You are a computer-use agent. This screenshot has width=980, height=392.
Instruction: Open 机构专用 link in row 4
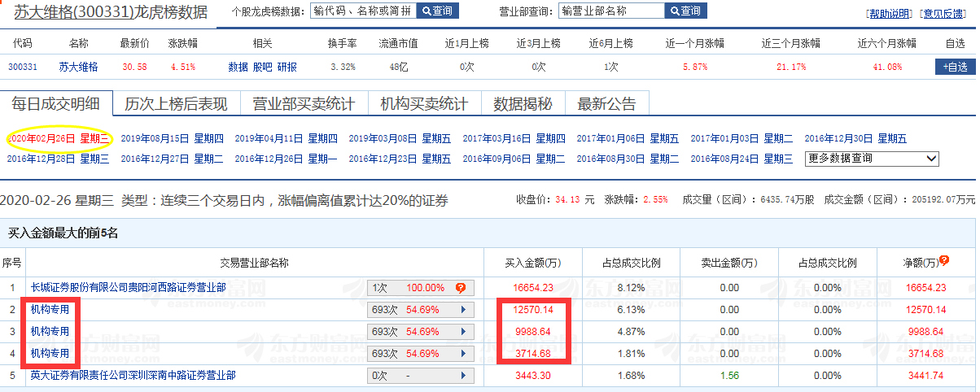(x=50, y=354)
